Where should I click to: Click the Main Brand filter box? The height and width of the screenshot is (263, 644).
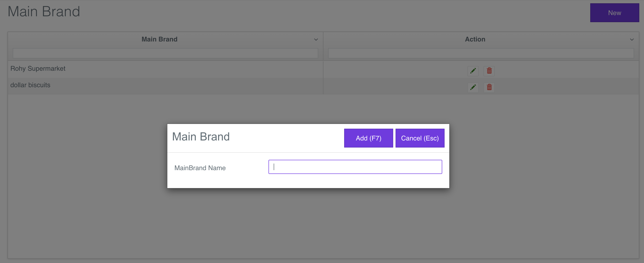click(165, 53)
